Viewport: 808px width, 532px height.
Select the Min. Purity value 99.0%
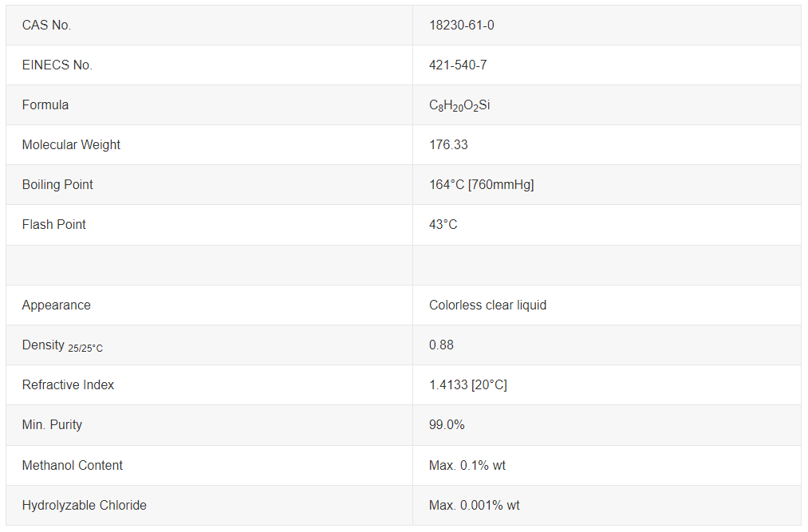coord(447,425)
